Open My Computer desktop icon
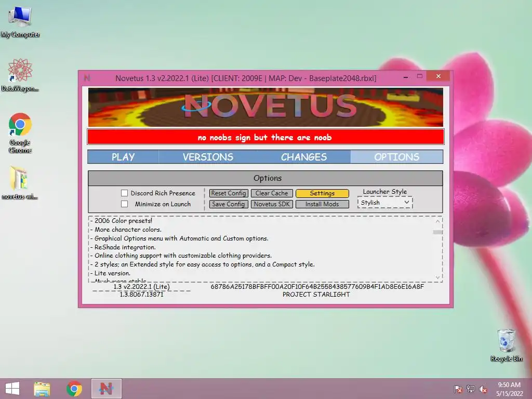 click(20, 22)
